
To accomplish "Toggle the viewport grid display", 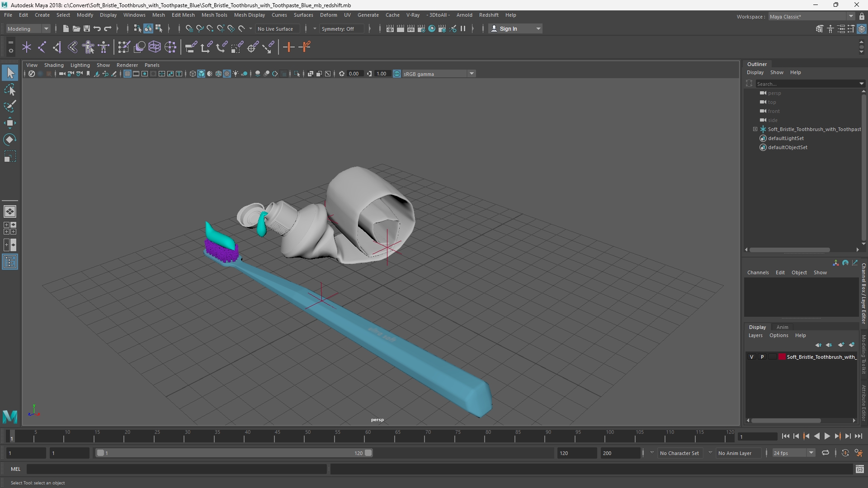I will tap(127, 74).
